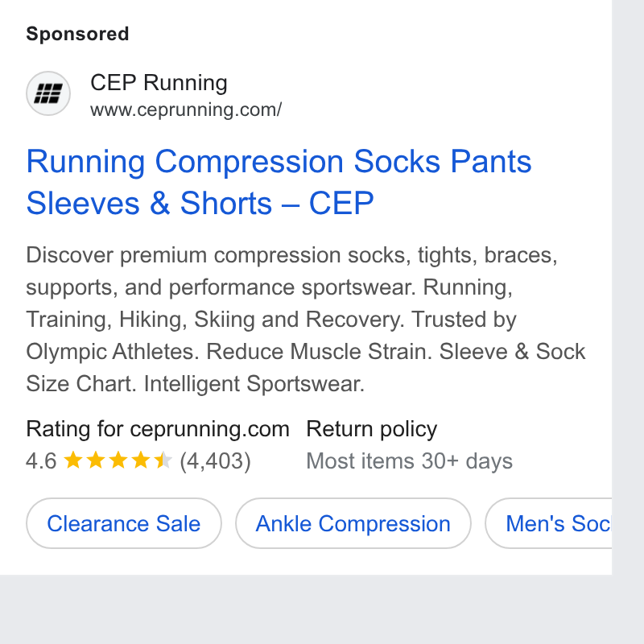Click the CEP Running advertiser name
Viewport: 644px width, 644px height.
tap(159, 83)
